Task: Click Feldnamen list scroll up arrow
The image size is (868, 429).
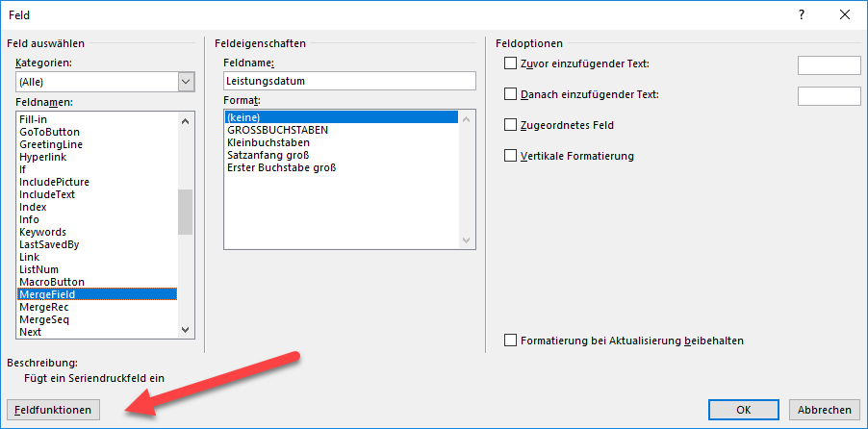Action: coord(186,120)
